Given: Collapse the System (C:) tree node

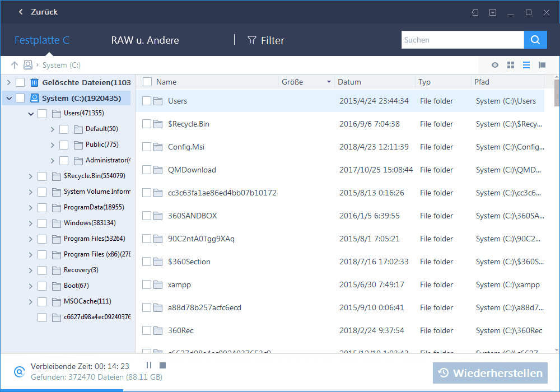Looking at the screenshot, I should [9, 97].
